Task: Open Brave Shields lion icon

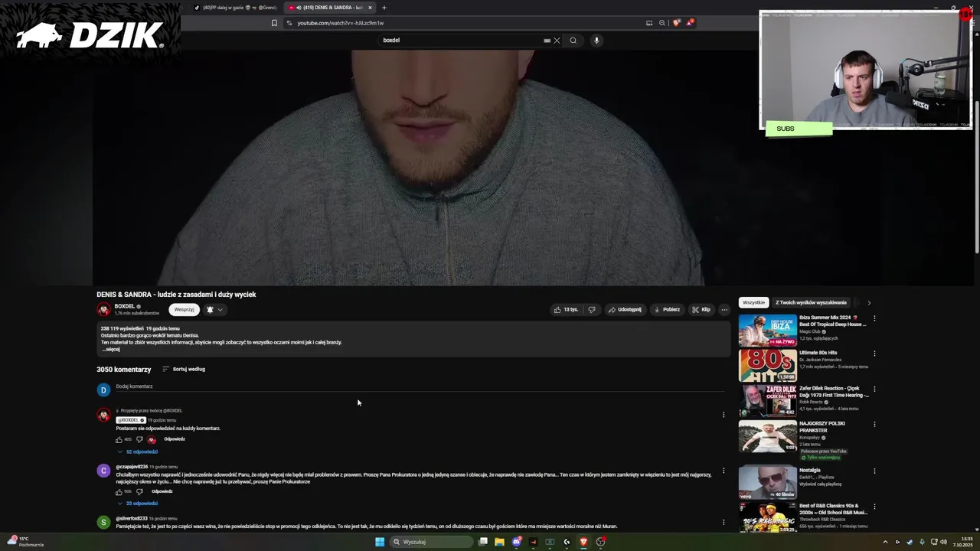Action: tap(676, 23)
